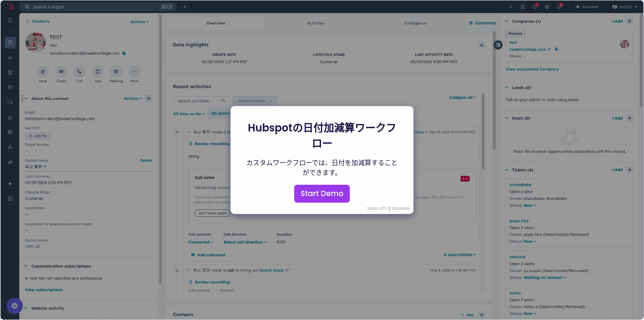Click the Add comment link

pos(208,255)
